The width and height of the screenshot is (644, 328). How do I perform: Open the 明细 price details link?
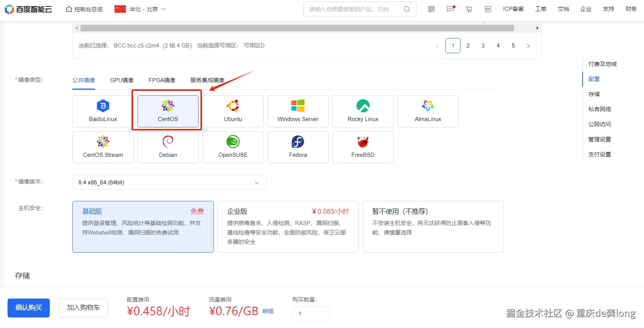pos(268,311)
